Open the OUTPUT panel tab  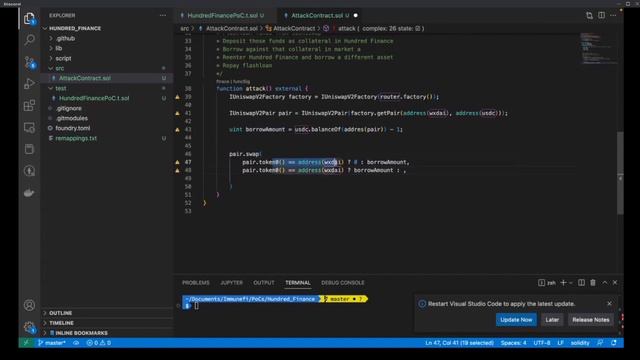click(264, 282)
